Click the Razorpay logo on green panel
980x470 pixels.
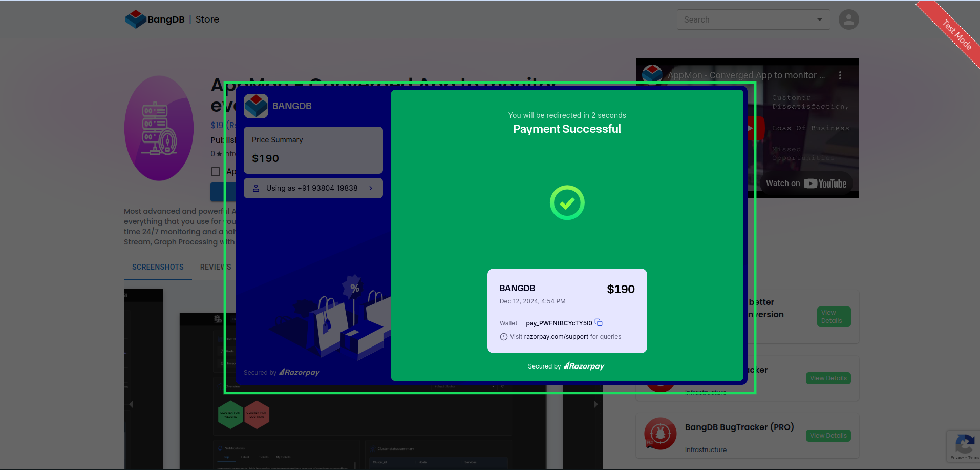tap(584, 366)
